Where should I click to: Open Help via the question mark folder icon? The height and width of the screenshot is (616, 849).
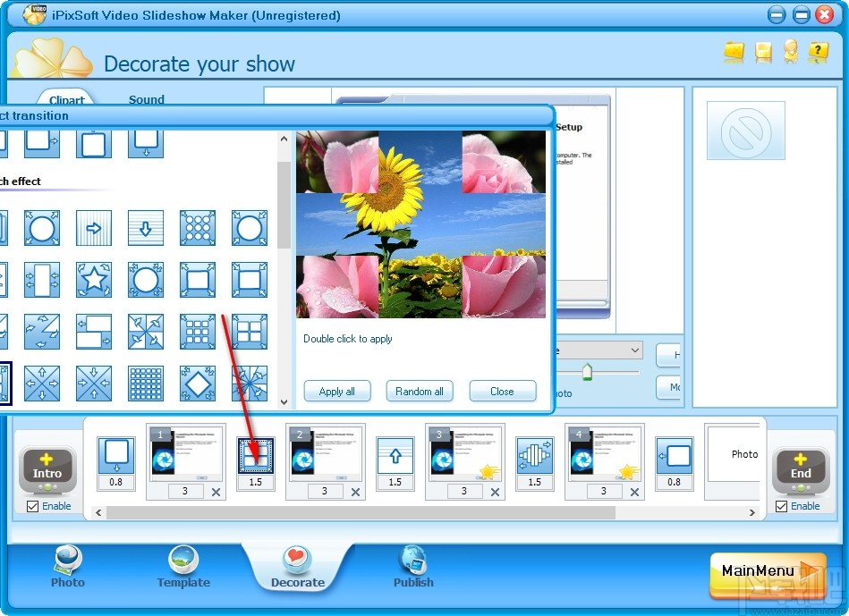click(x=819, y=53)
